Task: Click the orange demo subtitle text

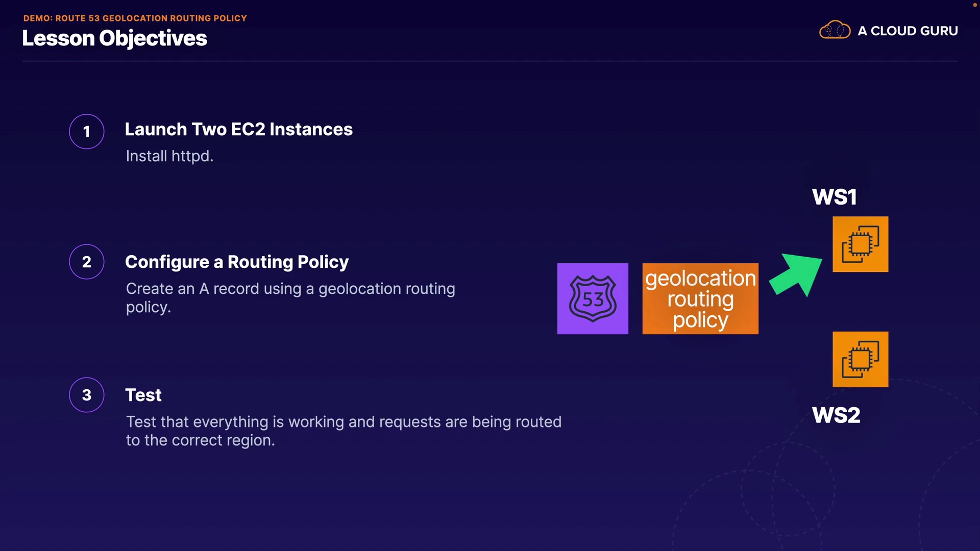Action: coord(135,18)
